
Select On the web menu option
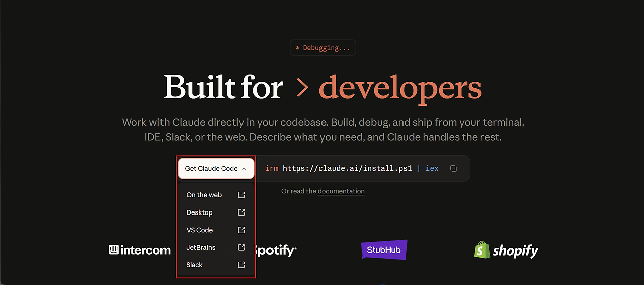coord(216,195)
